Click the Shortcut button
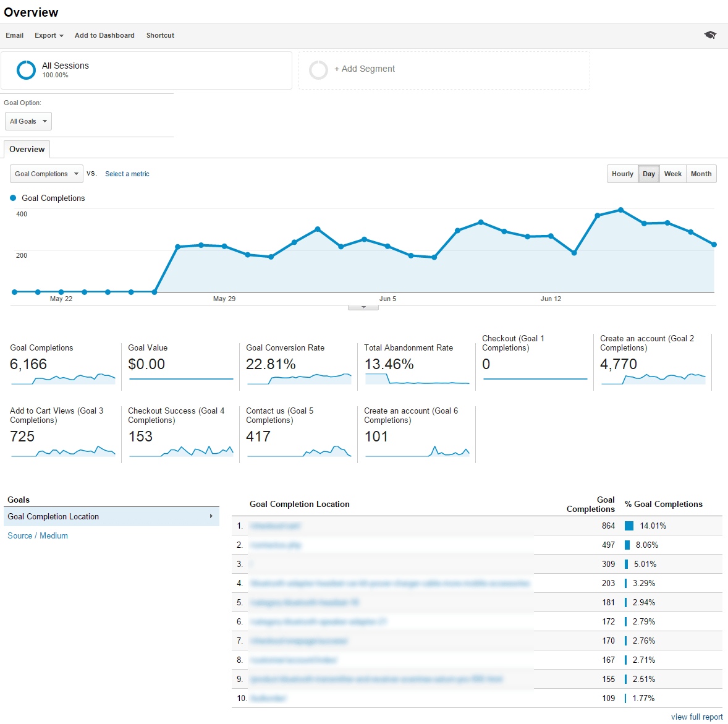The image size is (728, 724). coord(160,35)
